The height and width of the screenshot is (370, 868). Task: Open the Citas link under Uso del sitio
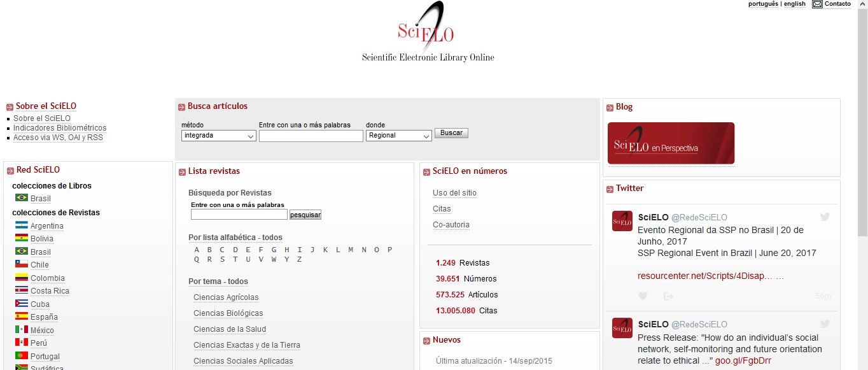[442, 209]
